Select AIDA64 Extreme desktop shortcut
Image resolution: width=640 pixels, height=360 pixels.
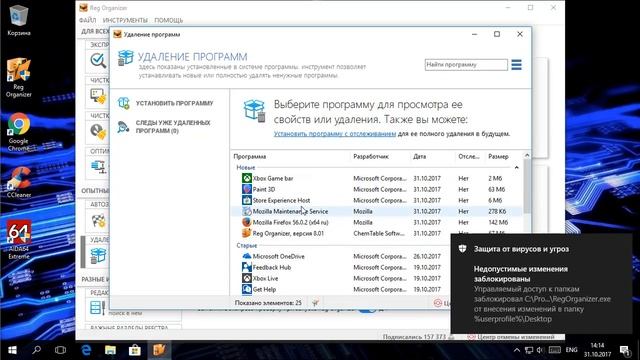(x=18, y=240)
